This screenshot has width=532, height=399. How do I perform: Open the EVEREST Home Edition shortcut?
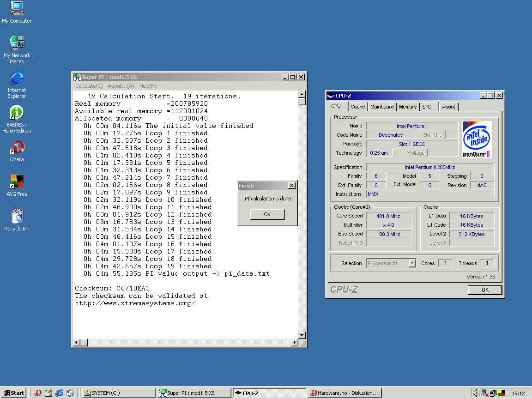coord(17,119)
